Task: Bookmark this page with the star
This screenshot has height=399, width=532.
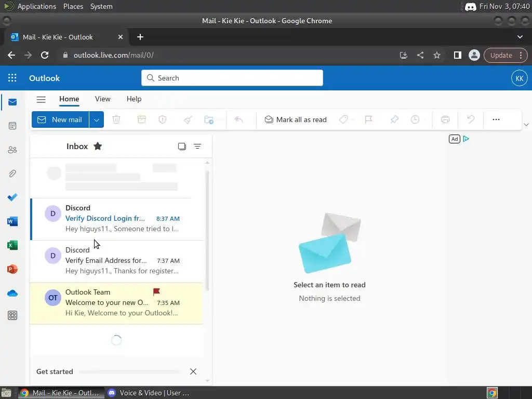Action: coord(436,55)
